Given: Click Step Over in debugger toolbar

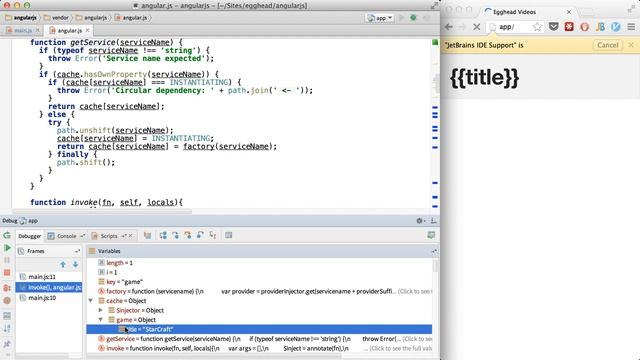Looking at the screenshot, I should pos(163,236).
